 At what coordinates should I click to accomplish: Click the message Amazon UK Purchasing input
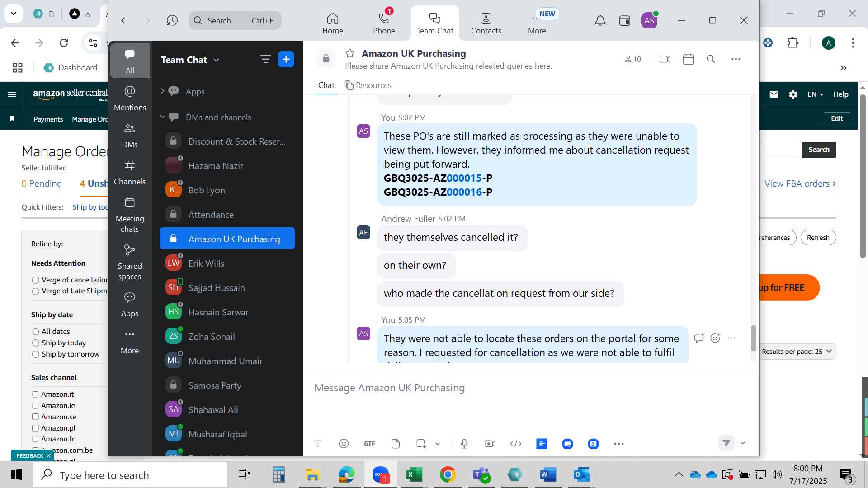pos(531,388)
